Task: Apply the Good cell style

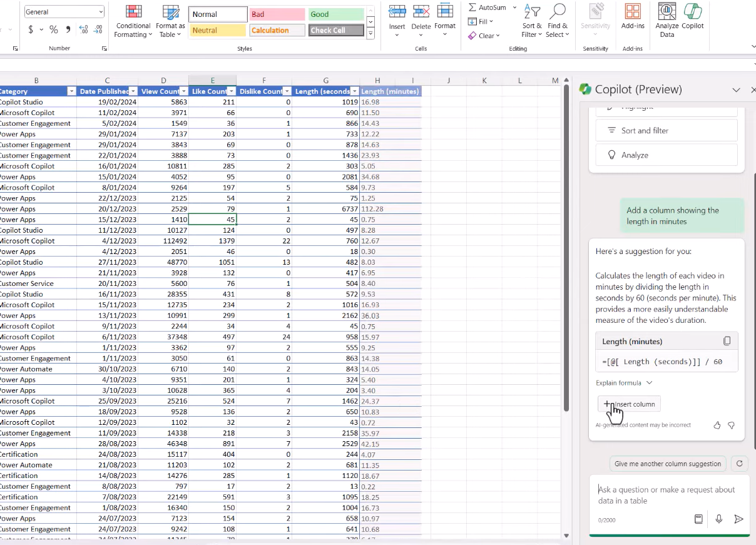Action: [x=336, y=14]
